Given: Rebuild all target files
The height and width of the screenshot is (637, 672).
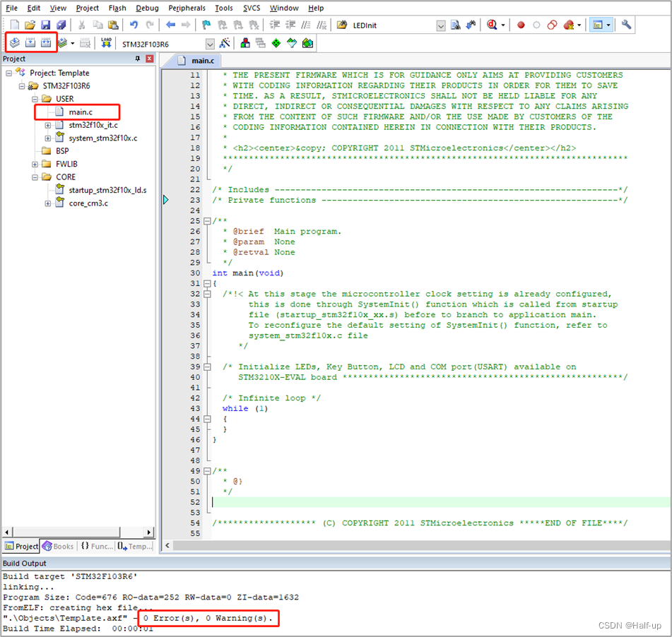Looking at the screenshot, I should click(46, 43).
